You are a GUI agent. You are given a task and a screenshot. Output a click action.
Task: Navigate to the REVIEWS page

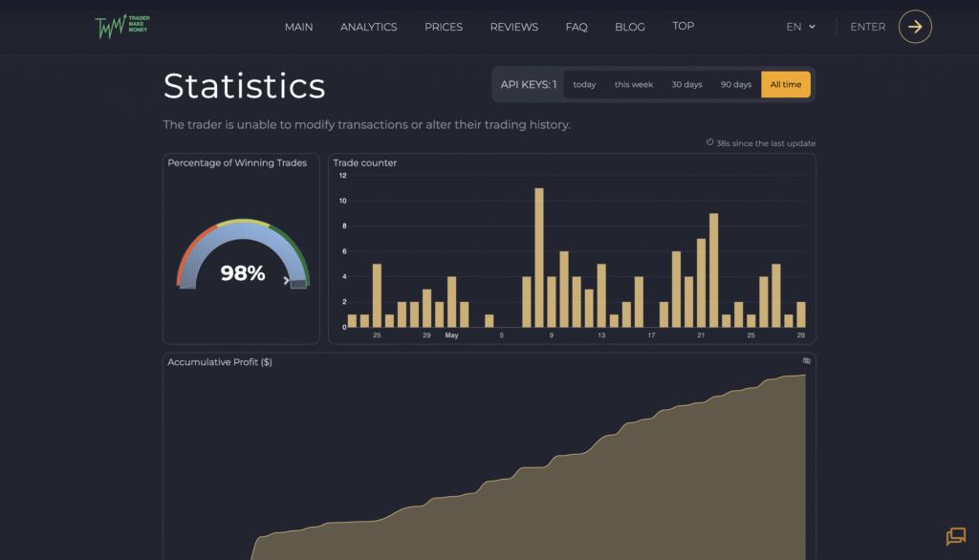pos(513,27)
